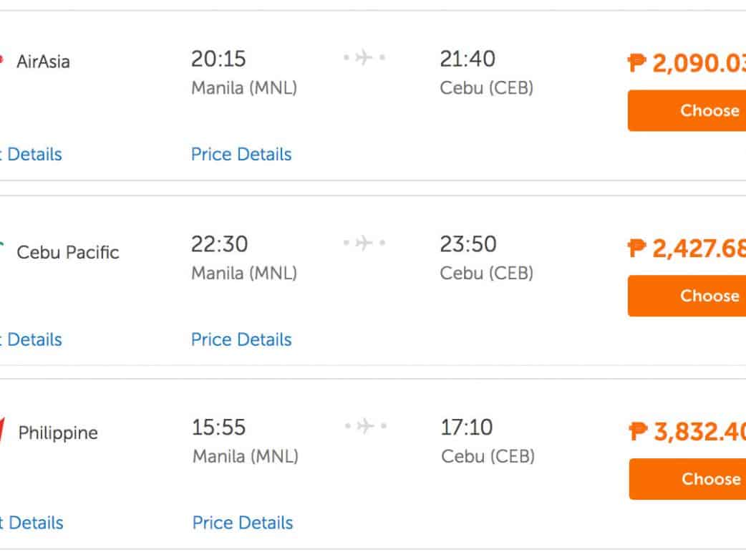Viewport: 746px width, 560px height.
Task: Click the airplane route icon for Cebu Pacific flight
Action: click(364, 243)
